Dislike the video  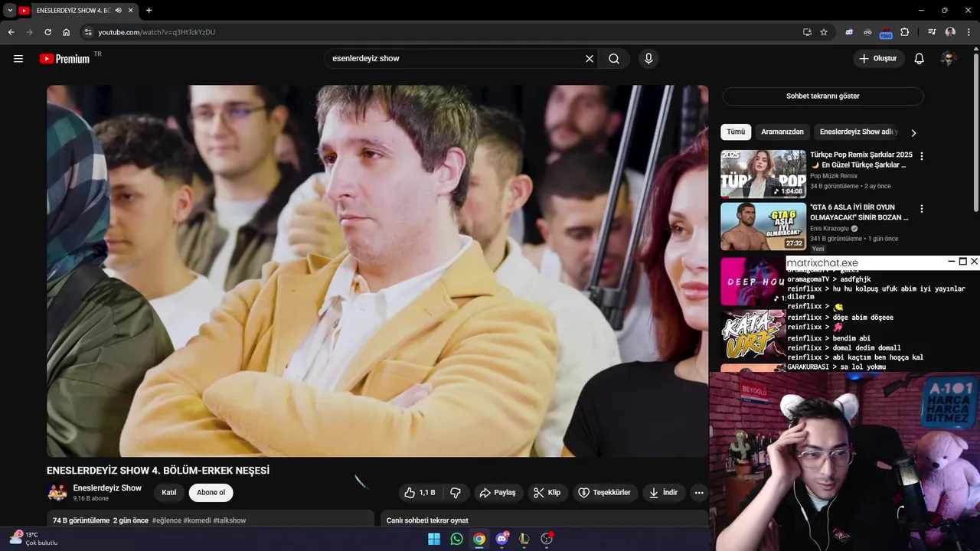(456, 493)
